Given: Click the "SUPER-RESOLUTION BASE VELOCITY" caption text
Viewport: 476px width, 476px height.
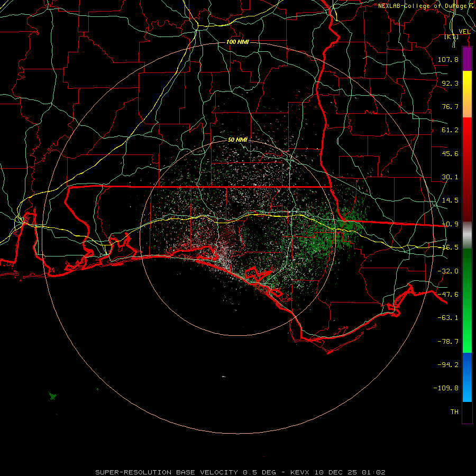Looking at the screenshot, I should [x=167, y=472].
